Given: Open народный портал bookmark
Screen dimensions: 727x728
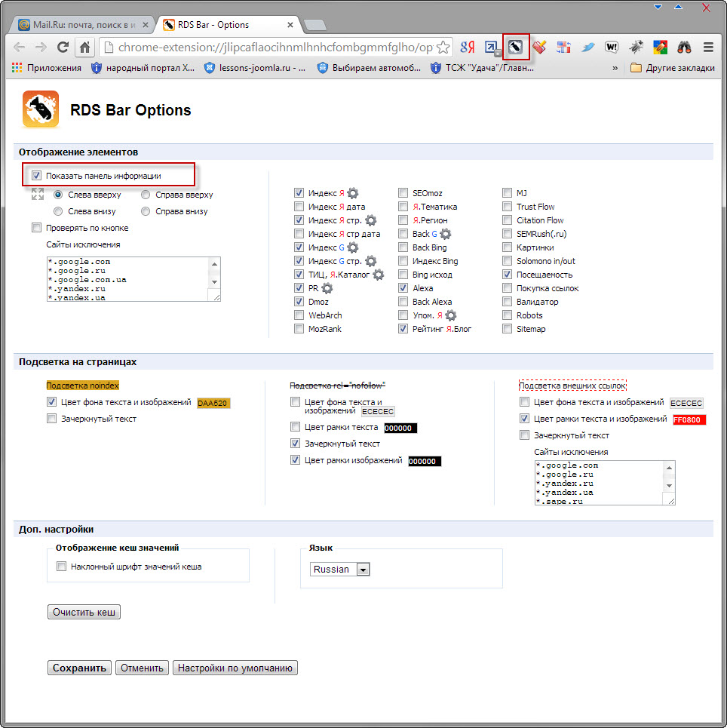Looking at the screenshot, I should [x=143, y=68].
